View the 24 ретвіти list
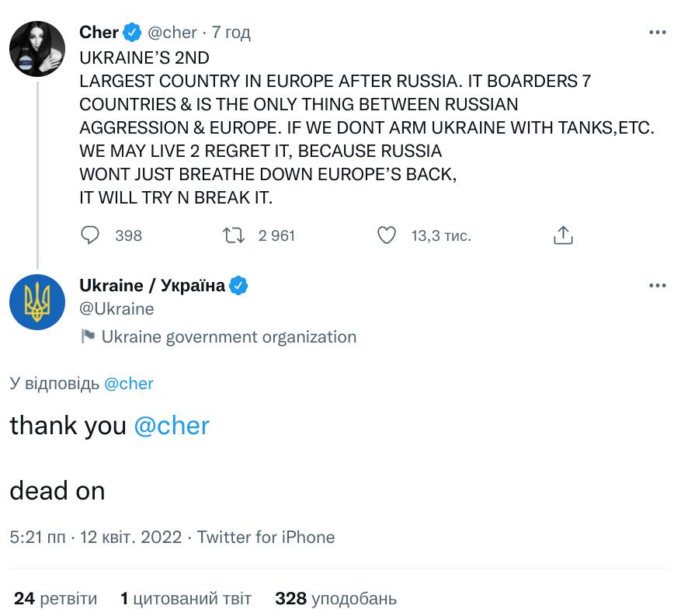Image resolution: width=681 pixels, height=616 pixels. [x=56, y=599]
